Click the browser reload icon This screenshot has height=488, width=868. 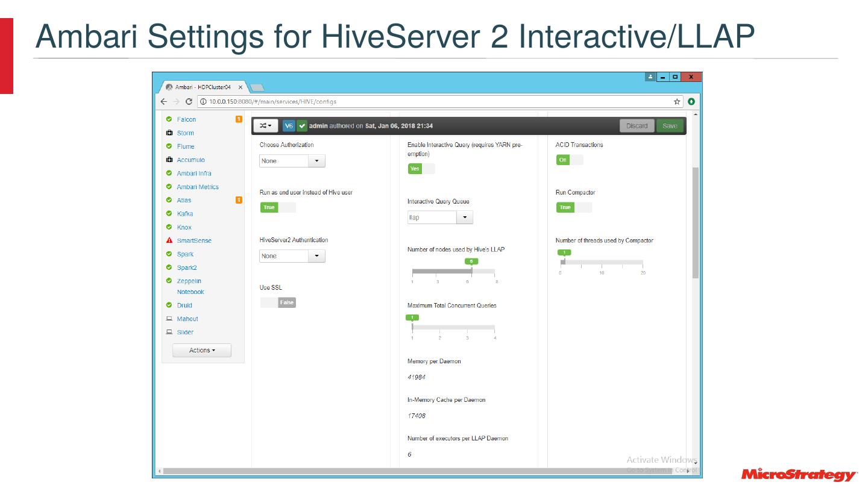(189, 102)
